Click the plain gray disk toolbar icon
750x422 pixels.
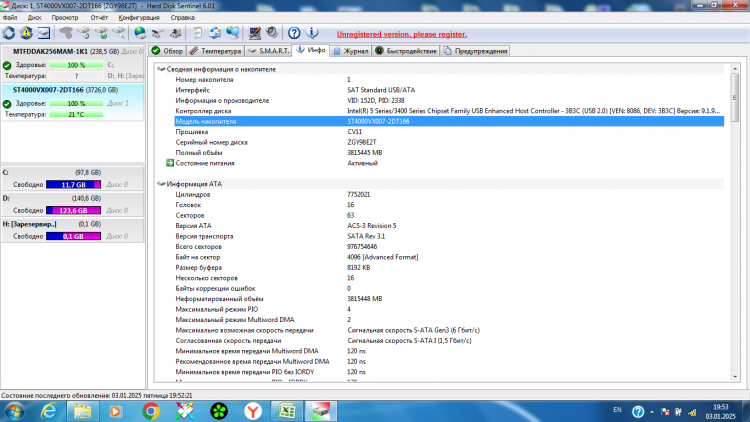(66, 33)
